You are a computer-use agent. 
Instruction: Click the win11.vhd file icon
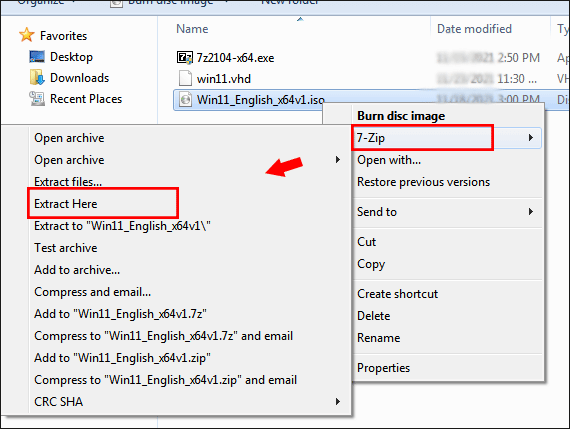pyautogui.click(x=185, y=78)
